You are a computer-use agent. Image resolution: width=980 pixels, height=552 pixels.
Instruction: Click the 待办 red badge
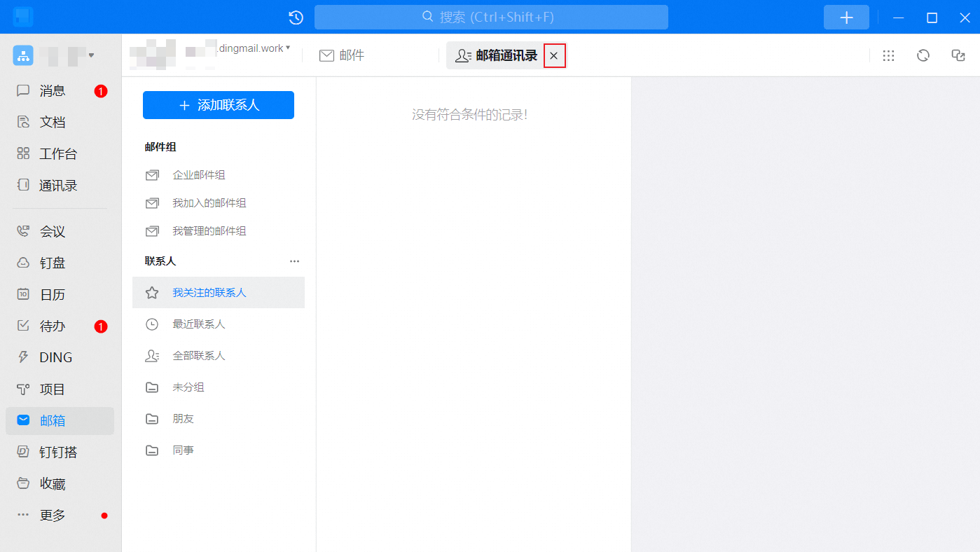(101, 326)
